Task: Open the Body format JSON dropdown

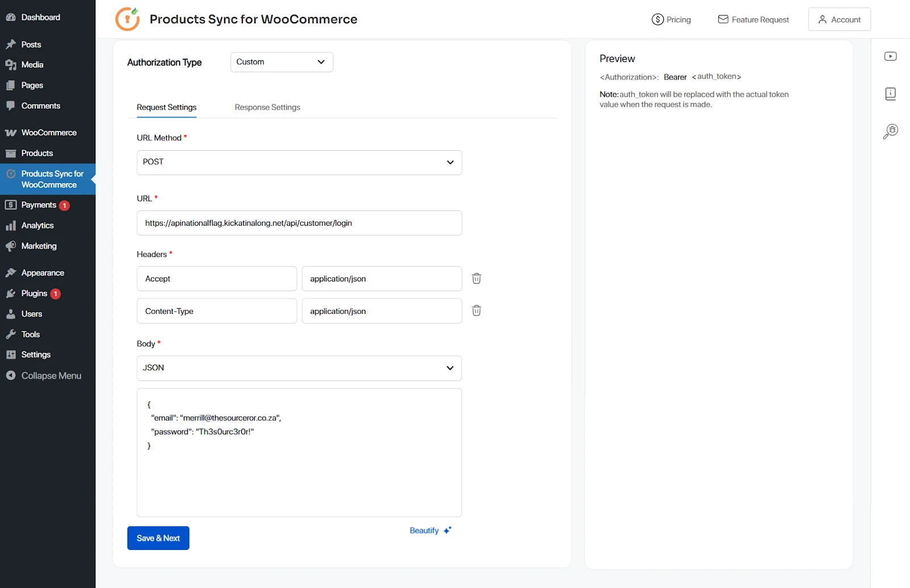Action: coord(299,368)
